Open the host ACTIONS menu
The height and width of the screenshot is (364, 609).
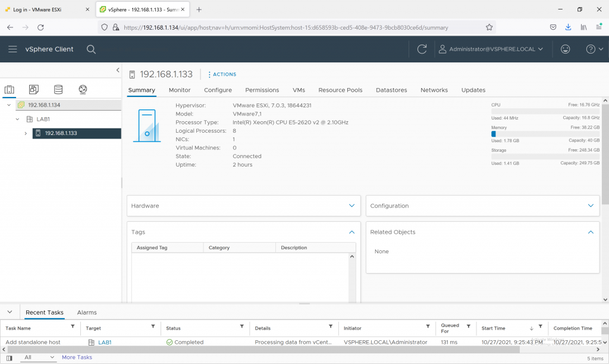222,74
